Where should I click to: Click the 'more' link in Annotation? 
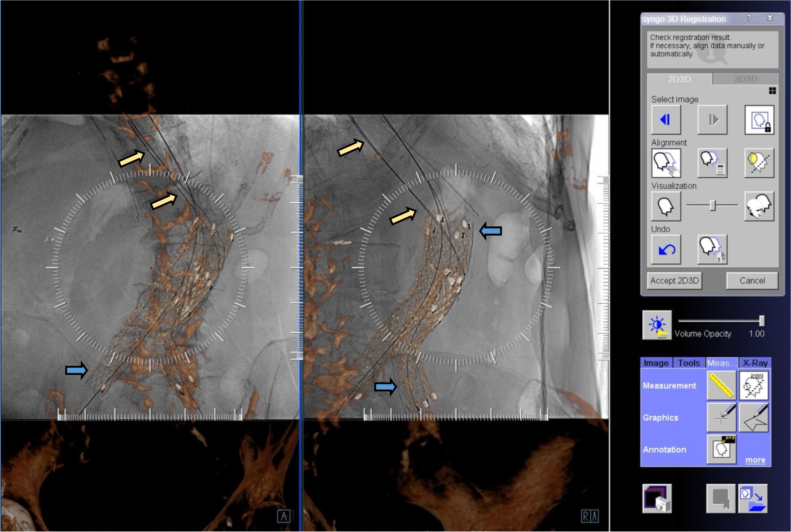[755, 460]
